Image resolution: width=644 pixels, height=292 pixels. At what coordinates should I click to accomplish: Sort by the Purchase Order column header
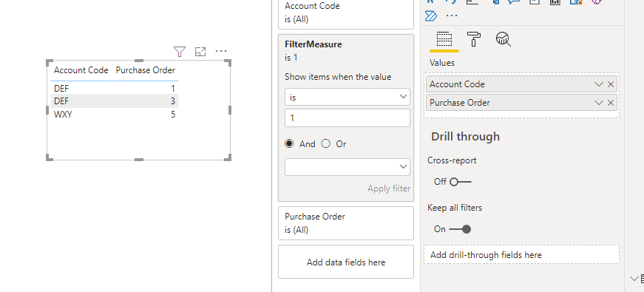146,70
